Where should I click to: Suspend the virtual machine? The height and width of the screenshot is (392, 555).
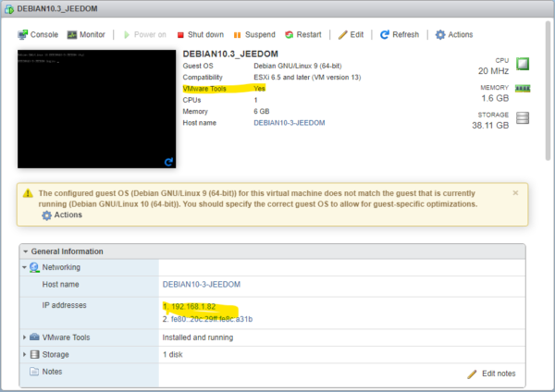(254, 35)
